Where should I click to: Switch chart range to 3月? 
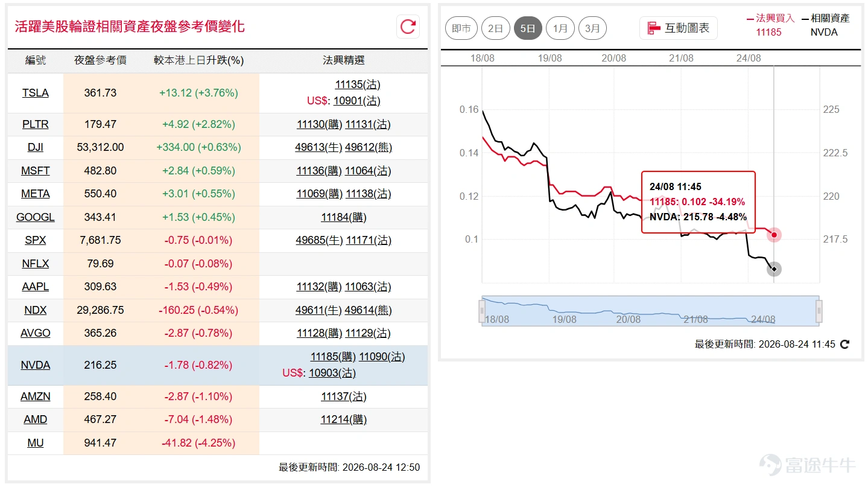tap(592, 28)
